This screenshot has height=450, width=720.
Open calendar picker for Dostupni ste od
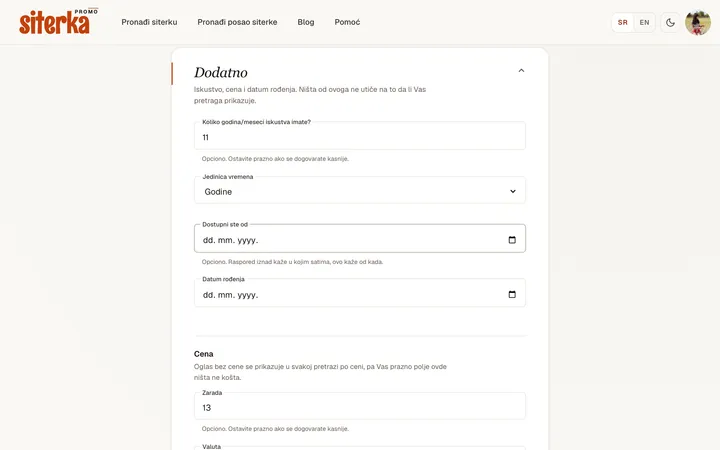tap(512, 240)
